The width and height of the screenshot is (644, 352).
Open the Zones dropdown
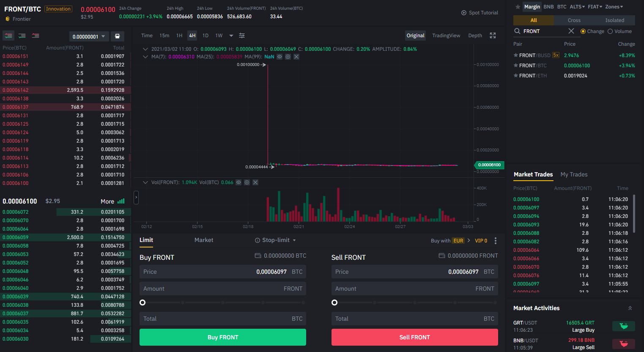(x=614, y=7)
